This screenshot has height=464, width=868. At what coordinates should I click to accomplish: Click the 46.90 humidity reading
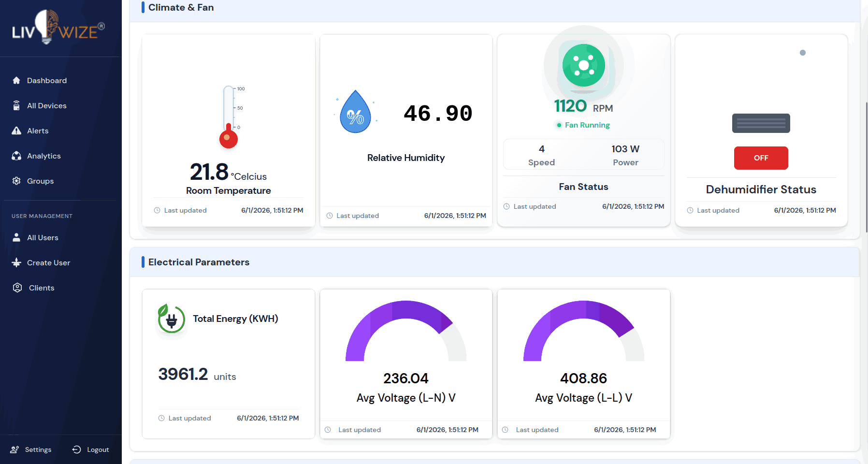[438, 114]
